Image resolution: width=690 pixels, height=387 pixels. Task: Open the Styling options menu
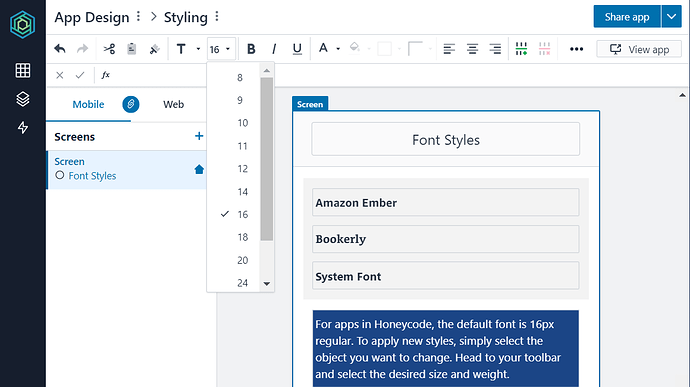click(217, 17)
